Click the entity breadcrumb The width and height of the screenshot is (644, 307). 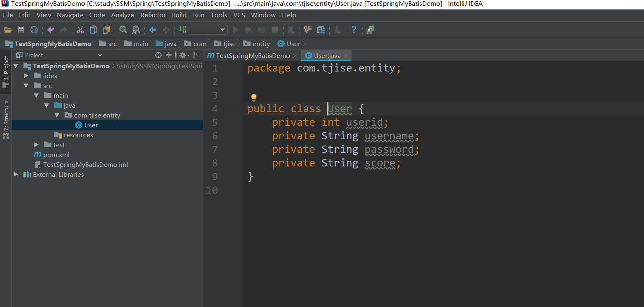pyautogui.click(x=257, y=44)
